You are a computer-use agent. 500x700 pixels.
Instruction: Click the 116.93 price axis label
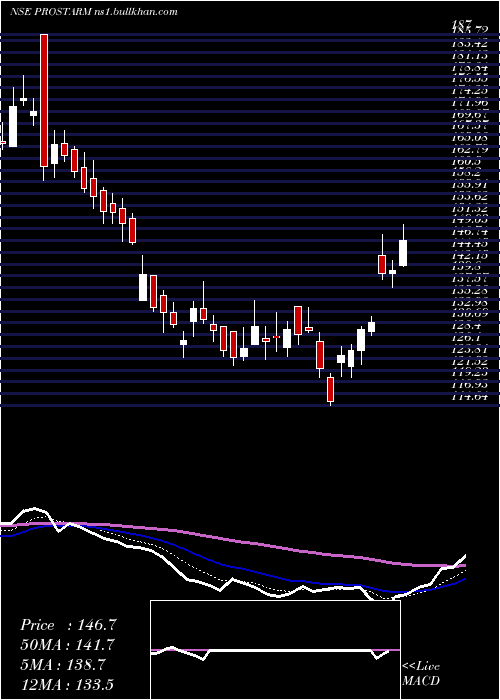[469, 385]
